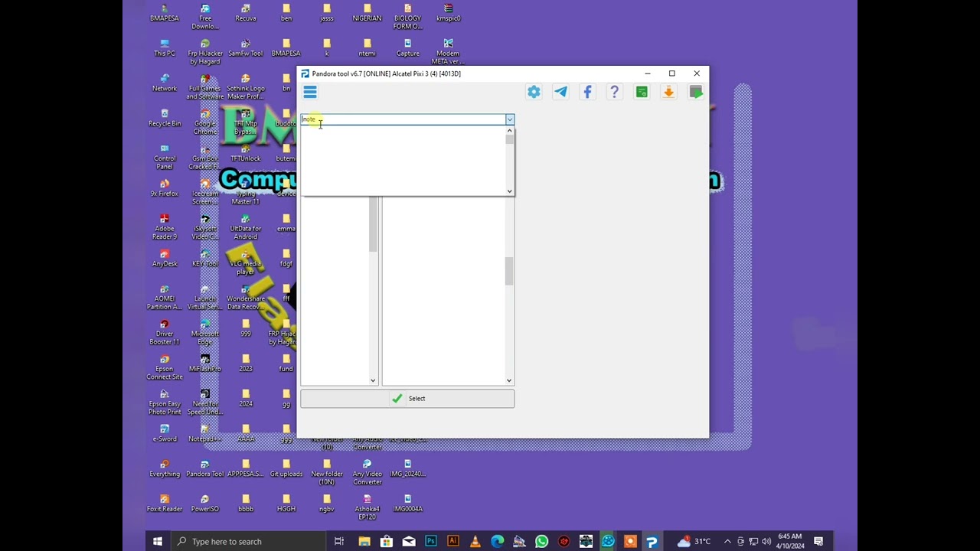Select the Epson Easy Photo Print icon
Screen dimensions: 980x551
point(165,403)
